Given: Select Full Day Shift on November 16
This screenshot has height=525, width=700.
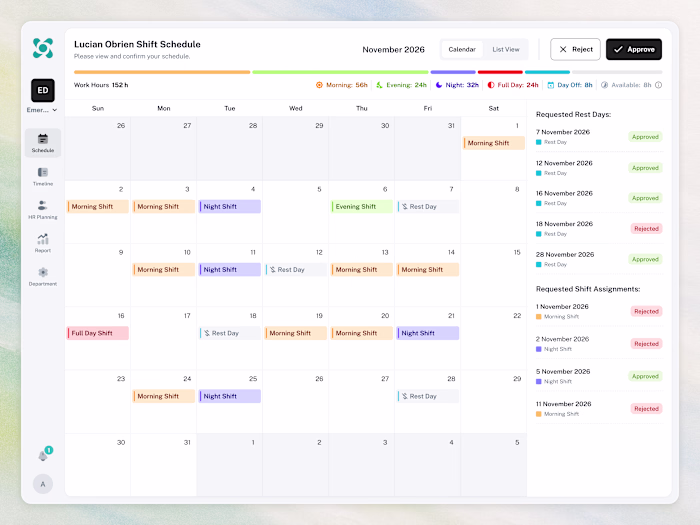Looking at the screenshot, I should click(98, 333).
